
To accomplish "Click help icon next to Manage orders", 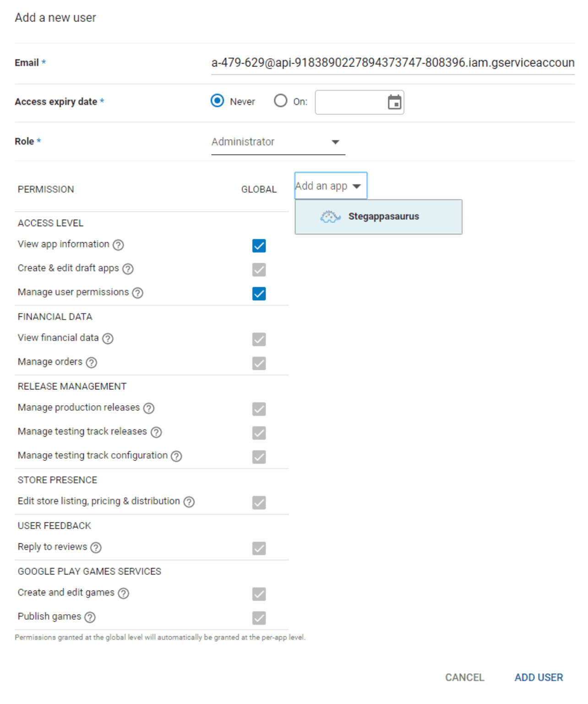I will pos(92,363).
